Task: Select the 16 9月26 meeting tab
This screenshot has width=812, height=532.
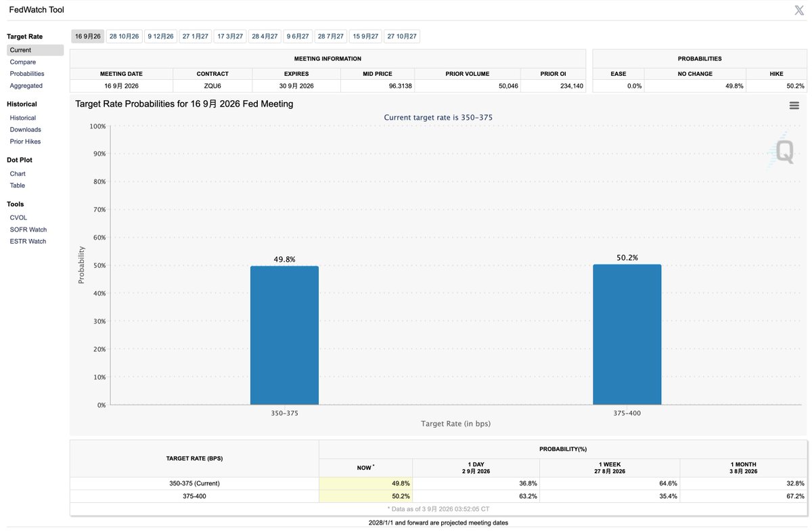Action: pos(88,37)
